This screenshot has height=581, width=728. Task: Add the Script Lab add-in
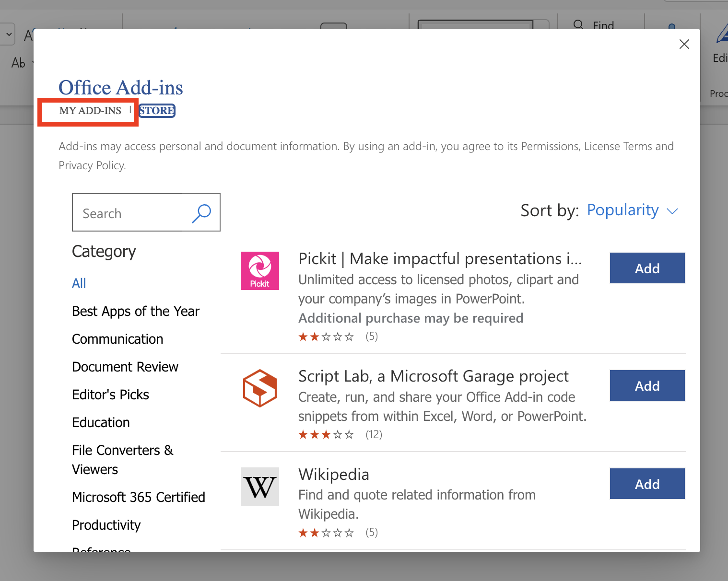pyautogui.click(x=647, y=385)
